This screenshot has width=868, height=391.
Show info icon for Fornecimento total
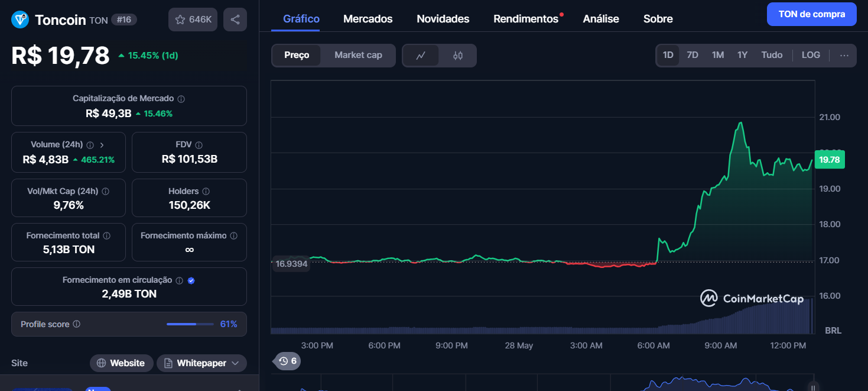click(106, 235)
